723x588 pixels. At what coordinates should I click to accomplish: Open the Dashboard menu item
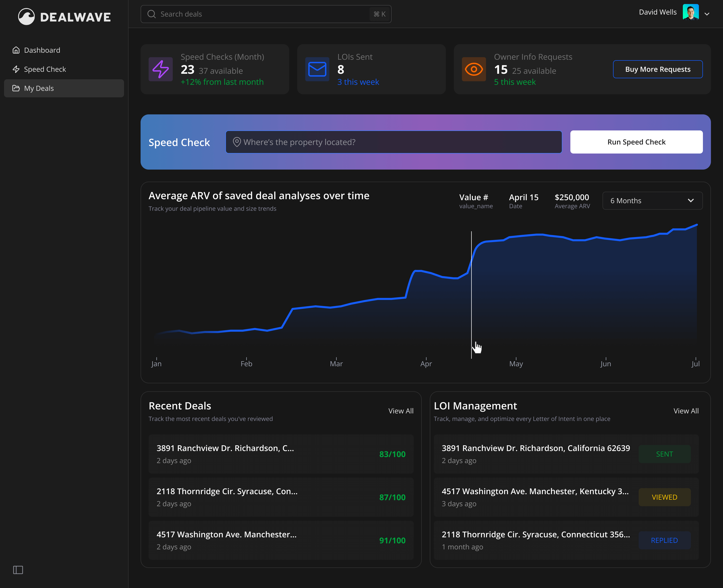pos(42,50)
